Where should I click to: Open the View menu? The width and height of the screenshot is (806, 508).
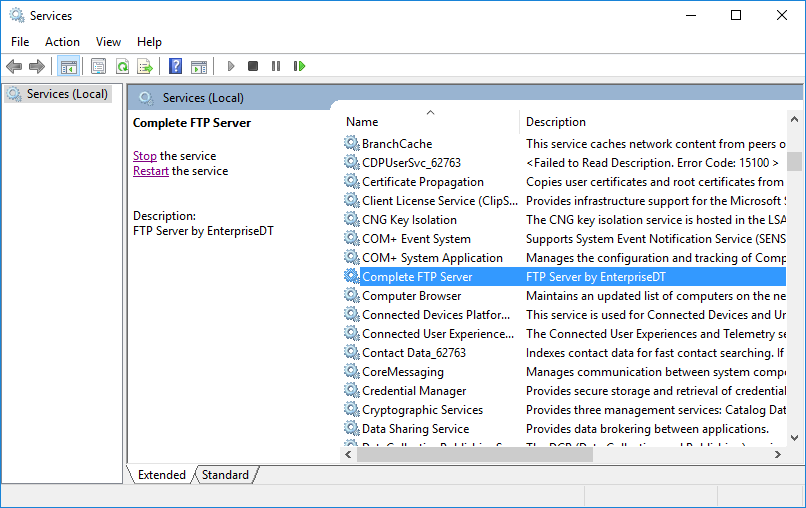[108, 42]
